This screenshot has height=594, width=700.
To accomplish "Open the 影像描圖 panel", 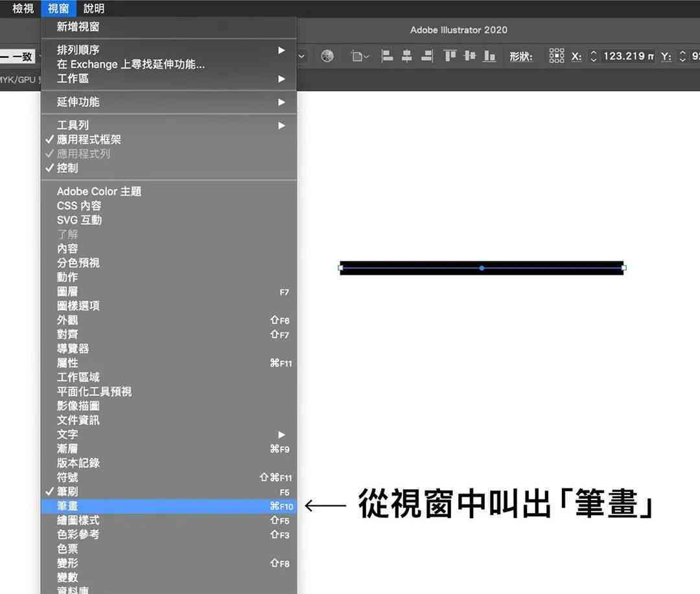I will click(169, 406).
